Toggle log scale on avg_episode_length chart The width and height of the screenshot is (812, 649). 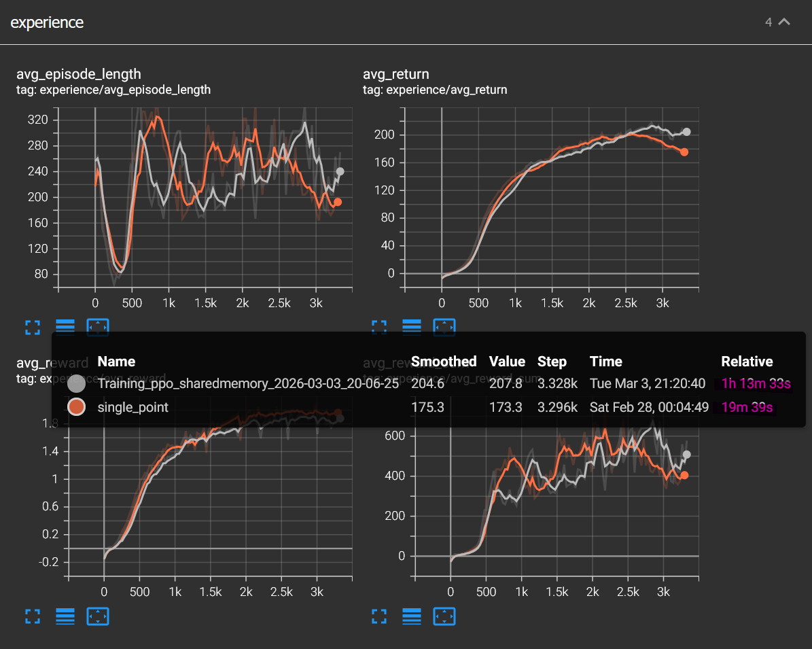(x=65, y=327)
